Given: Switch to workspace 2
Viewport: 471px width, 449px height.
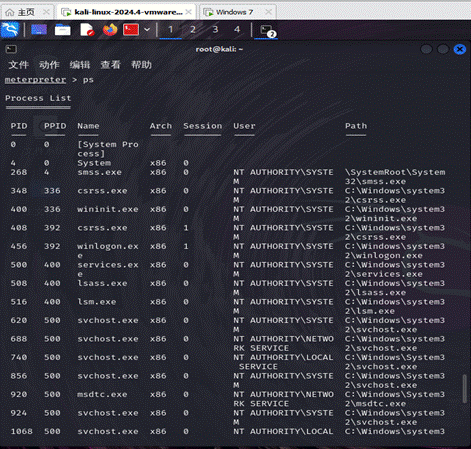Looking at the screenshot, I should coord(193,30).
